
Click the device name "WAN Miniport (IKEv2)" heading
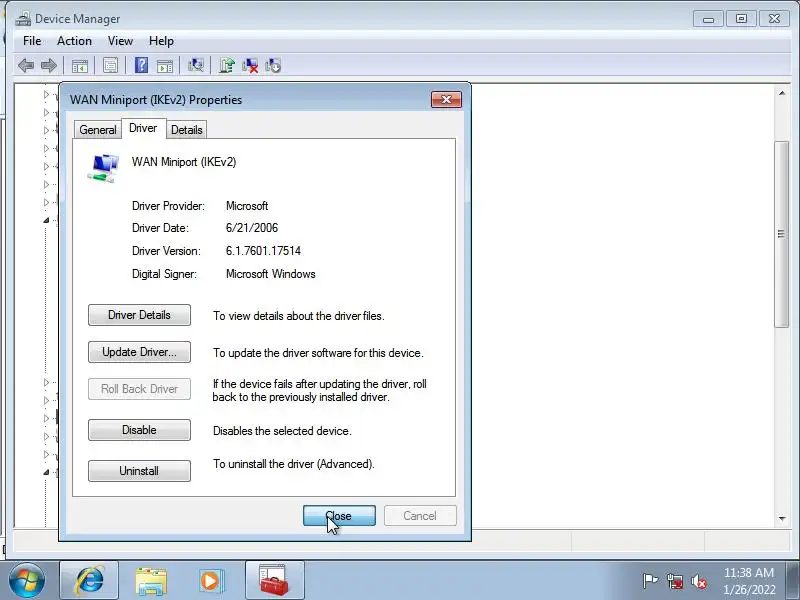(184, 162)
